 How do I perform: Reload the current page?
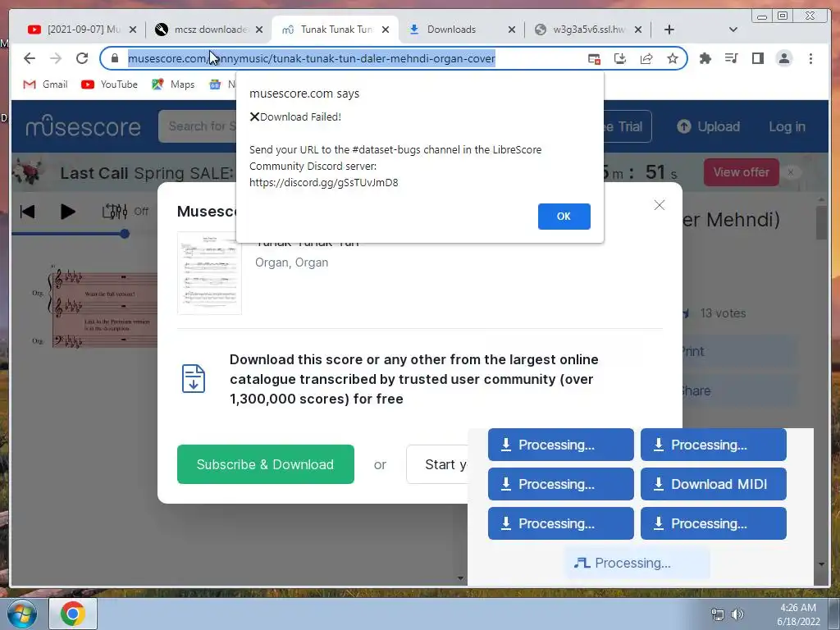pos(82,58)
